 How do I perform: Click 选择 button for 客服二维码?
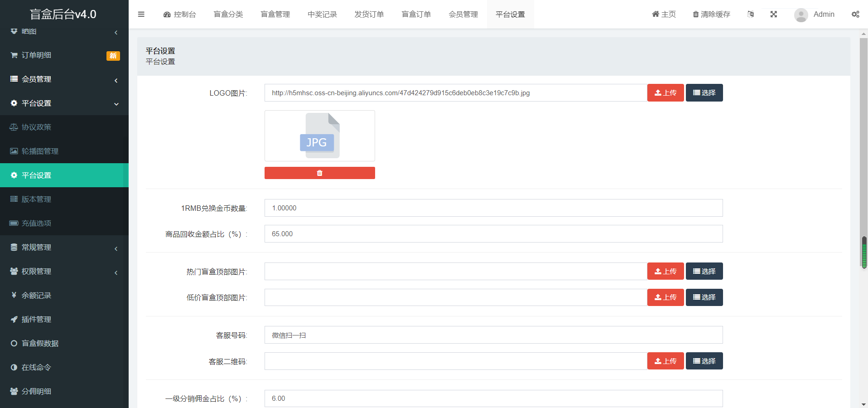tap(704, 361)
